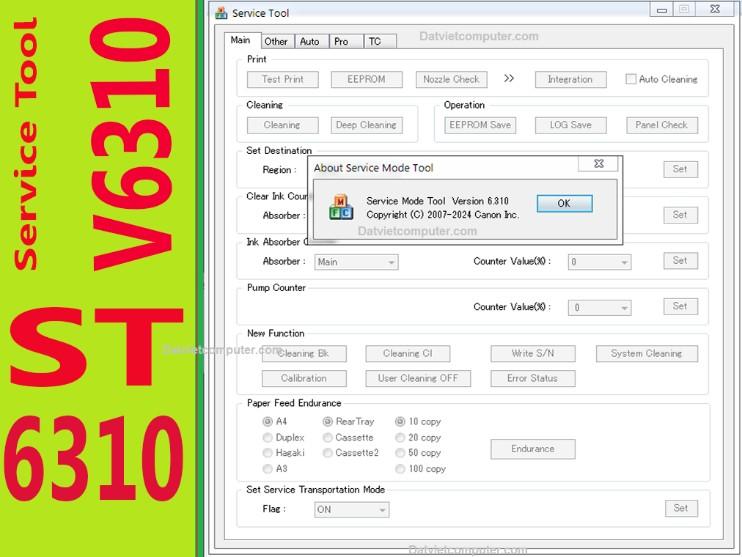Click the Integration button
This screenshot has height=557, width=742.
(570, 79)
